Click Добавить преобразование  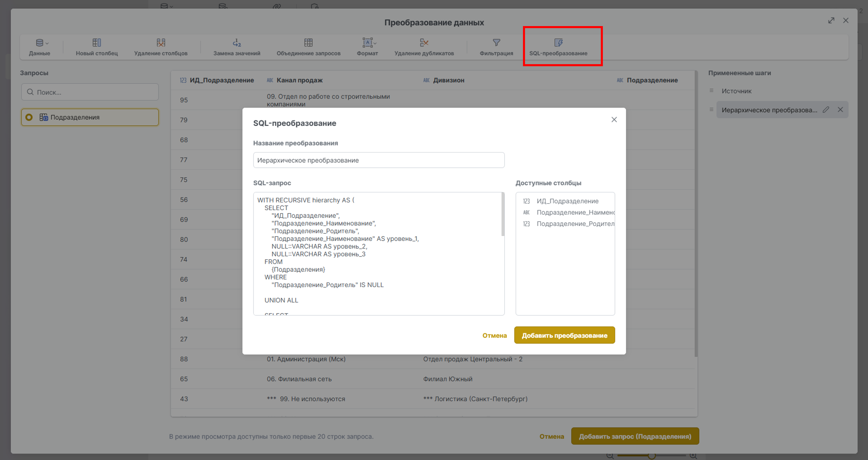click(565, 335)
